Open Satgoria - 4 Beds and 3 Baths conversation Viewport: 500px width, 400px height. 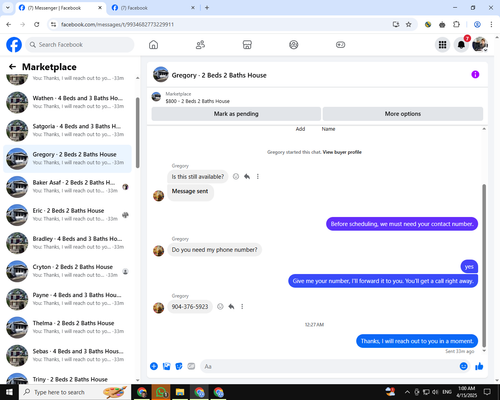click(67, 130)
